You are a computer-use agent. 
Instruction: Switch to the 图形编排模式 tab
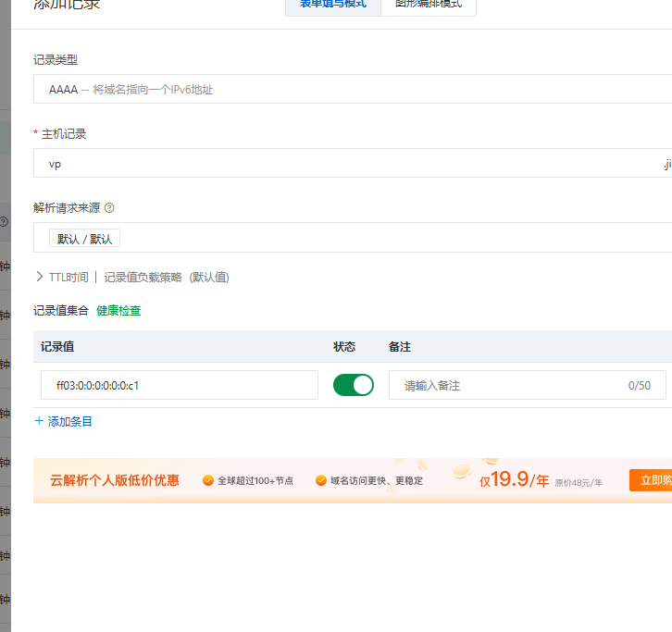429,6
